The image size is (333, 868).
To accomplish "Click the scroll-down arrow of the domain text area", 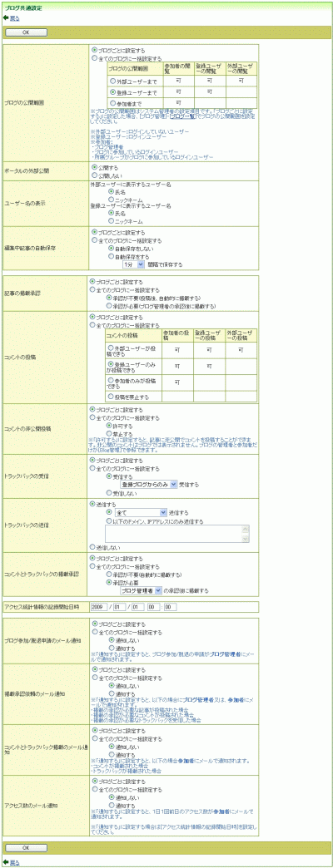I will pyautogui.click(x=246, y=538).
